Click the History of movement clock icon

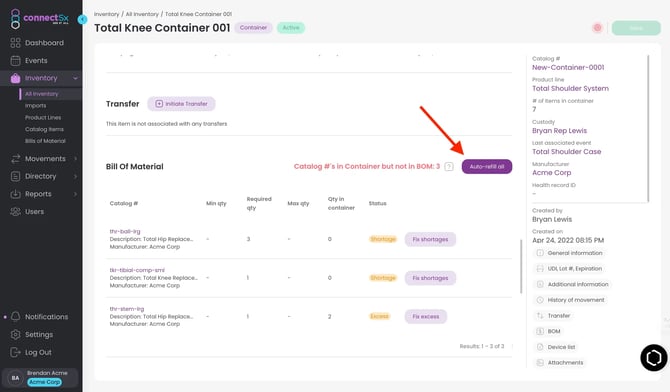[x=540, y=300]
